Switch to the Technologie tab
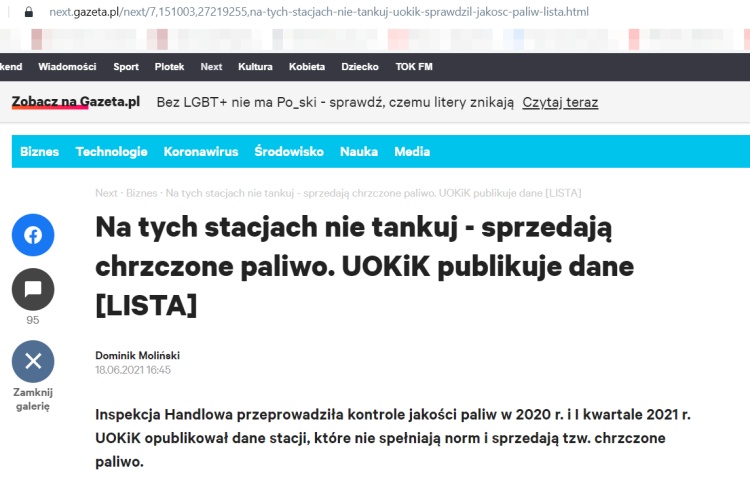 (111, 152)
